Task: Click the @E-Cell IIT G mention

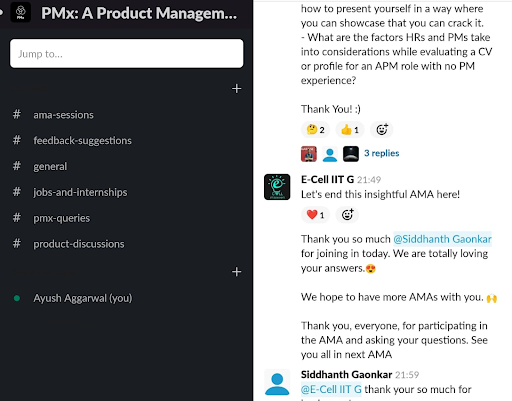Action: (331, 389)
